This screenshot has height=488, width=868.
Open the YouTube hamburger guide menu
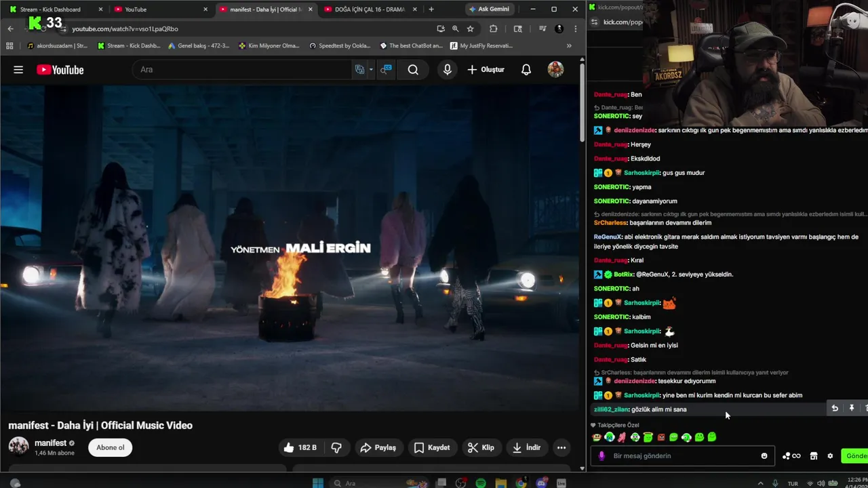(x=18, y=70)
